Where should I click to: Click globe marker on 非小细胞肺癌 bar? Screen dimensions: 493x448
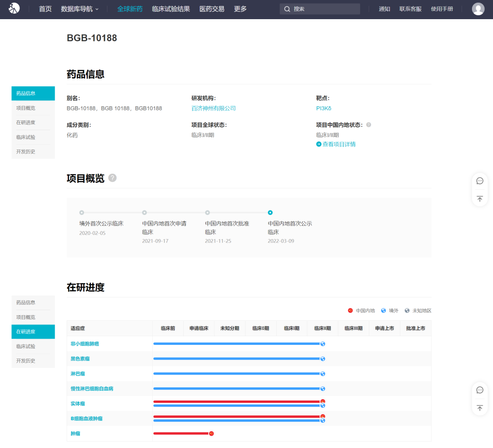tap(323, 344)
